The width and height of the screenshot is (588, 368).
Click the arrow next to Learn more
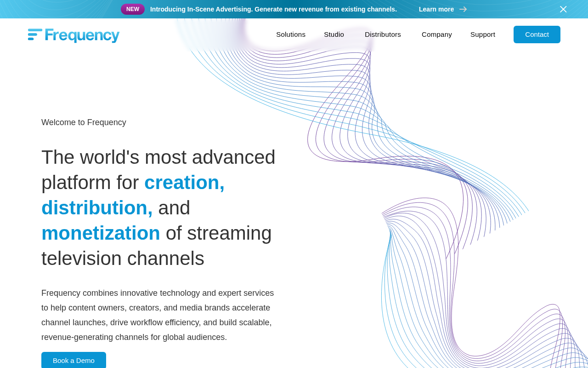point(463,9)
